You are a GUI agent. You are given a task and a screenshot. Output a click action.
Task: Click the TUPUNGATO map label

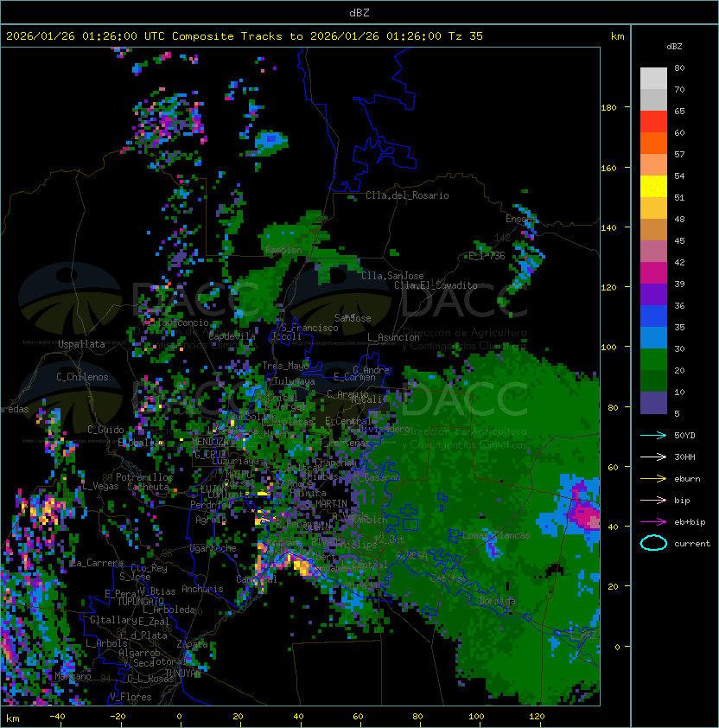140,601
